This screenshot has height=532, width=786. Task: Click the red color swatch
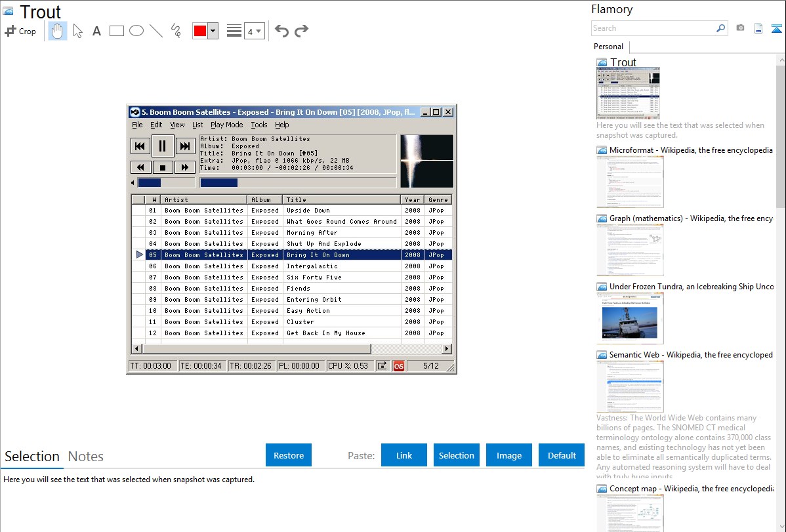pos(200,31)
